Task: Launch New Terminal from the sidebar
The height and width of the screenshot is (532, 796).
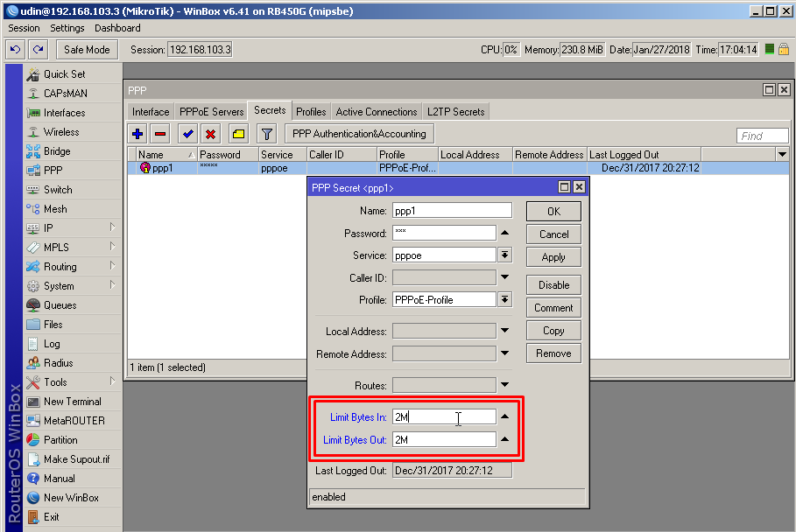Action: [x=73, y=402]
